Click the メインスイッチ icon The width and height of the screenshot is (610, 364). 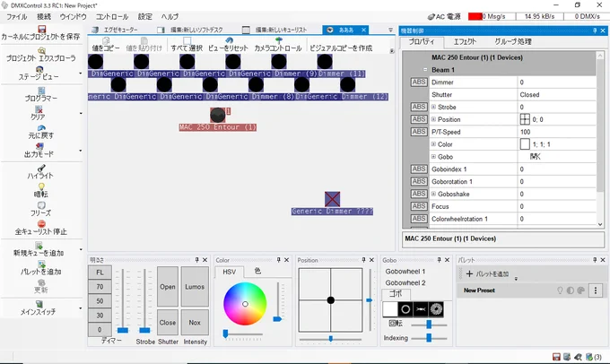pos(39,304)
